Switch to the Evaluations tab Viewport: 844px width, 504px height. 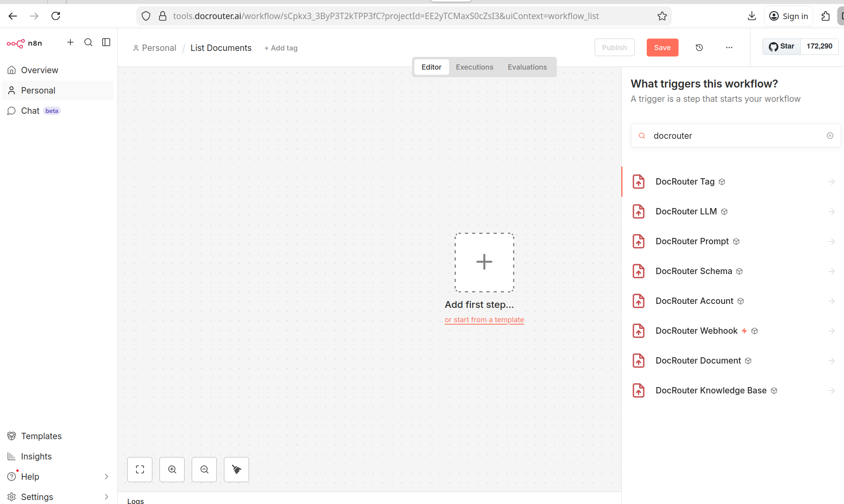pyautogui.click(x=527, y=67)
